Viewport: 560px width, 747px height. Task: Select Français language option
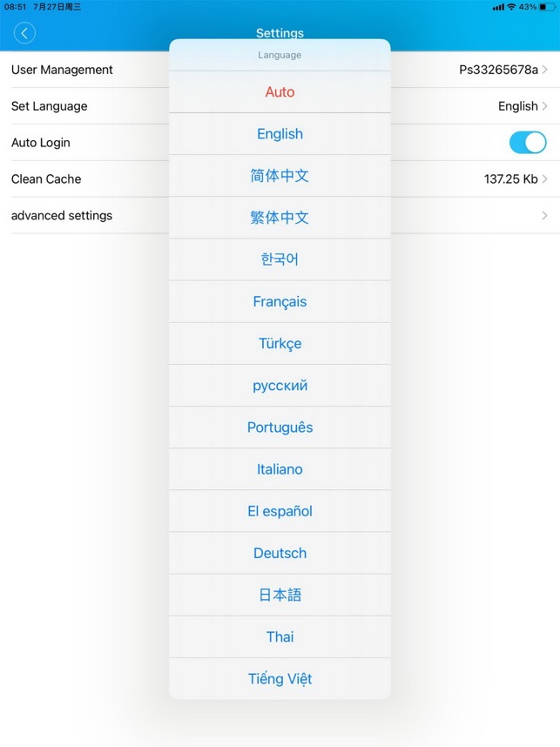(280, 301)
